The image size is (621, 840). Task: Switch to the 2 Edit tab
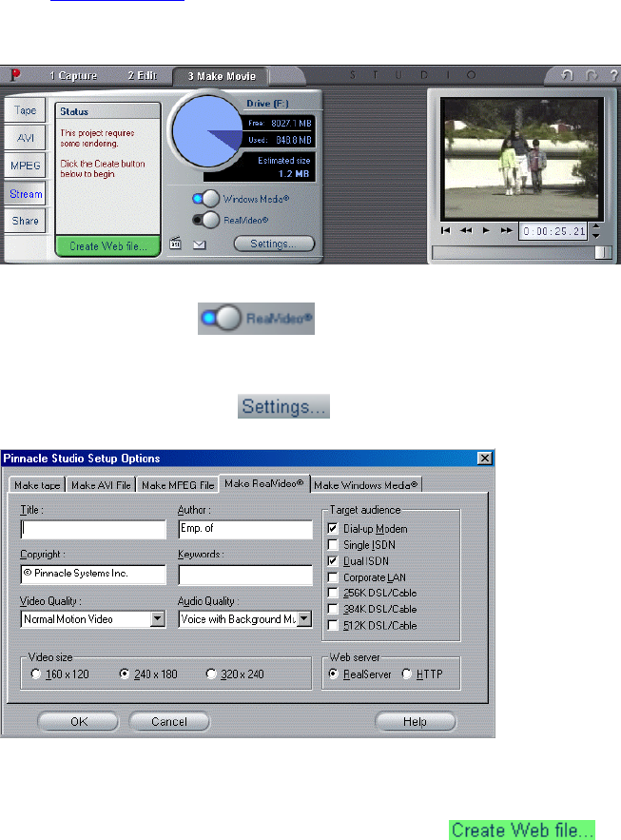(x=143, y=75)
